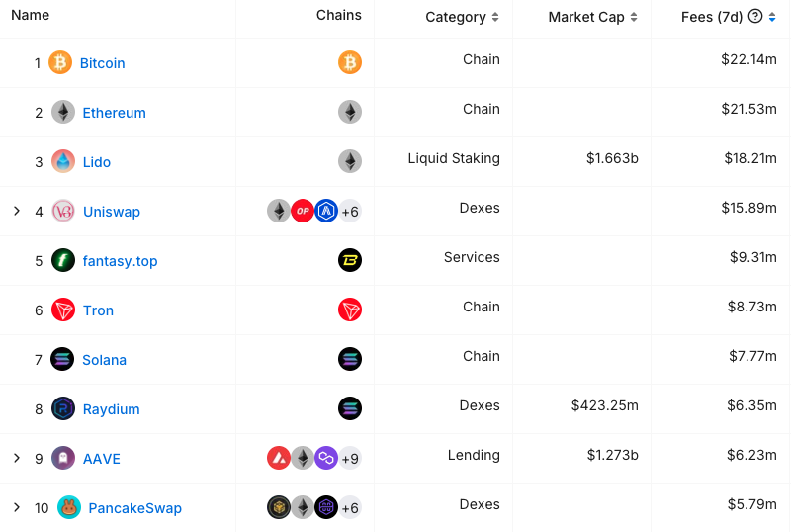This screenshot has width=791, height=532.
Task: Click the Optimism chain icon in Uniswap row
Action: coord(303,211)
